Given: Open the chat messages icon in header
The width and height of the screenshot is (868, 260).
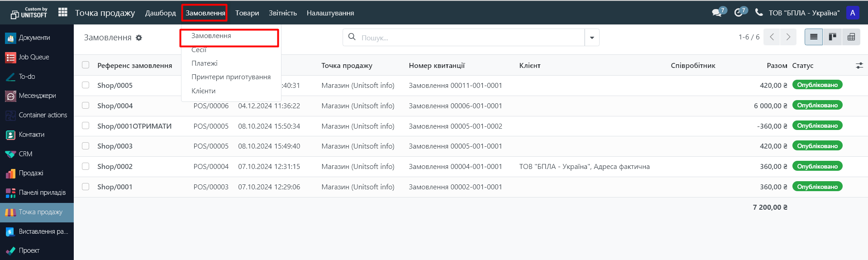Looking at the screenshot, I should click(716, 13).
